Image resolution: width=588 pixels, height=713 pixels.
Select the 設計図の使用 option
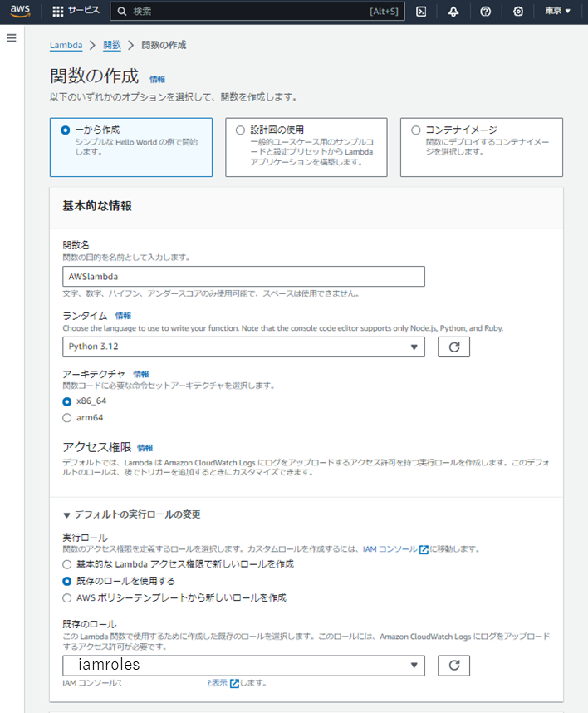[x=306, y=147]
